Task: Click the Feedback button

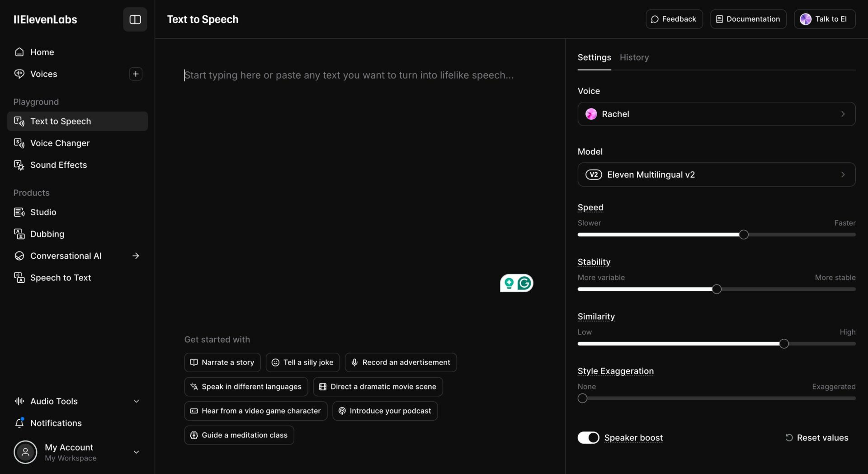Action: pos(674,19)
